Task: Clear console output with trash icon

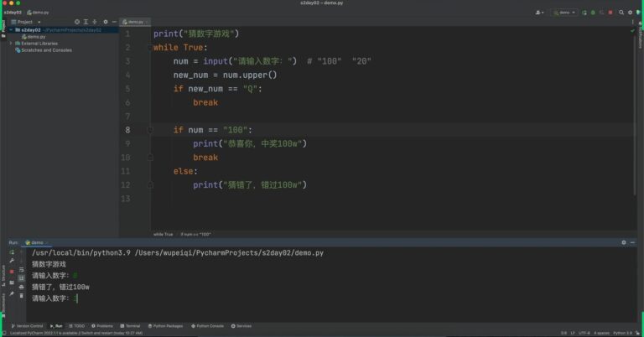Action: click(x=21, y=296)
